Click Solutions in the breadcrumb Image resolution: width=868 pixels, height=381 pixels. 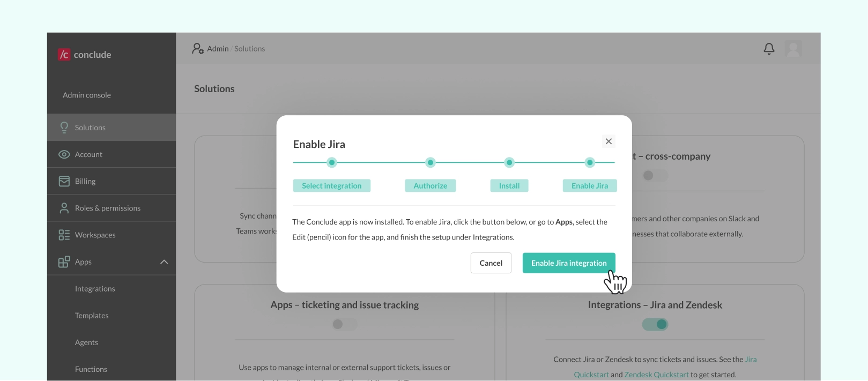click(250, 49)
